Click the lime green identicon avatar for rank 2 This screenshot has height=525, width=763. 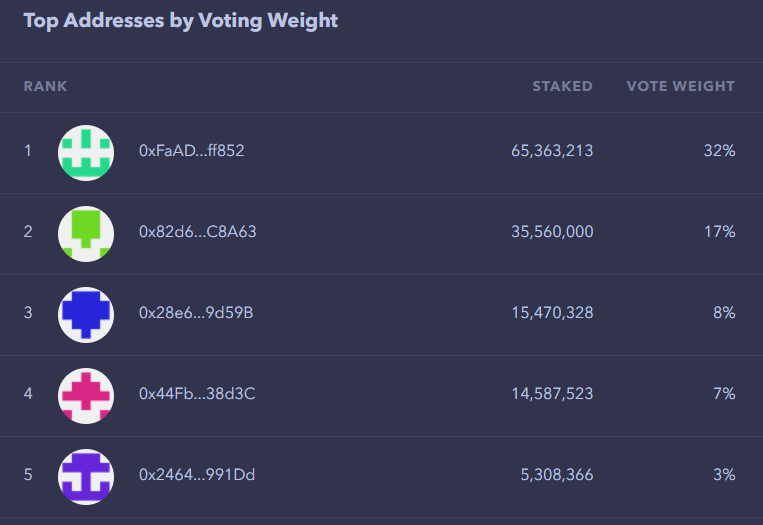(x=86, y=234)
